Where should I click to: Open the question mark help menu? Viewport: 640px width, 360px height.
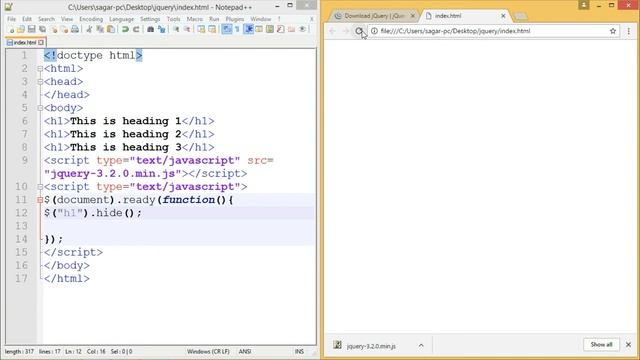point(279,19)
